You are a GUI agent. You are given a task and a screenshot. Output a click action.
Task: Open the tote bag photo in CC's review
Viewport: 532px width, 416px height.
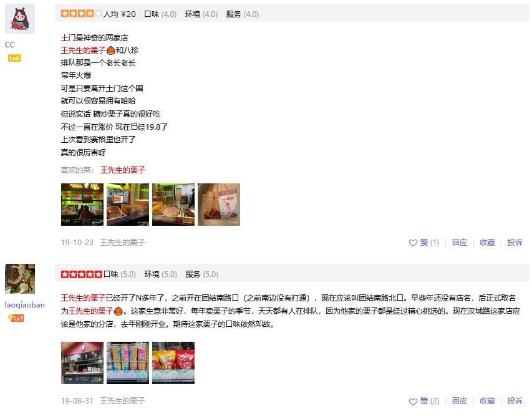[219, 205]
